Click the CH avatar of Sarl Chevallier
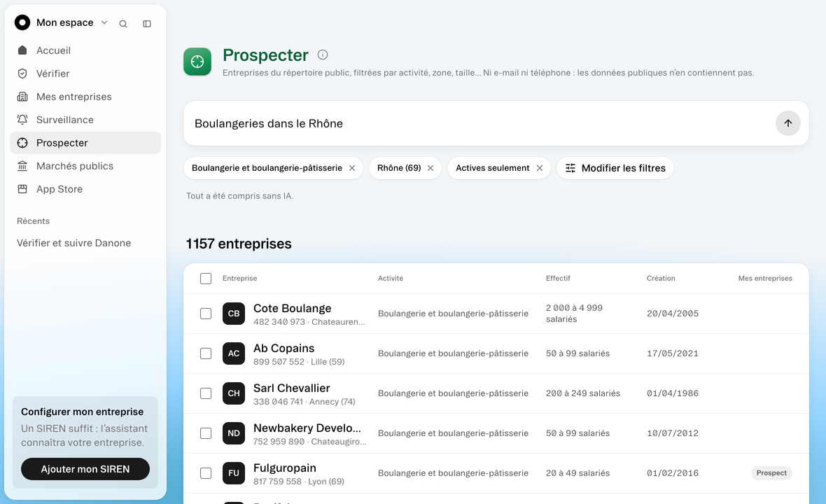Image resolution: width=826 pixels, height=504 pixels. (x=234, y=393)
